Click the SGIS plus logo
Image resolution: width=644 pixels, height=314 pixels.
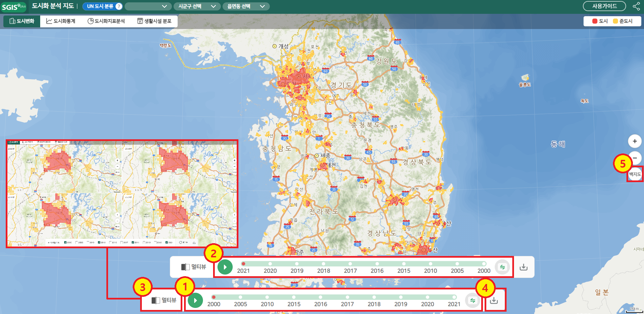14,7
